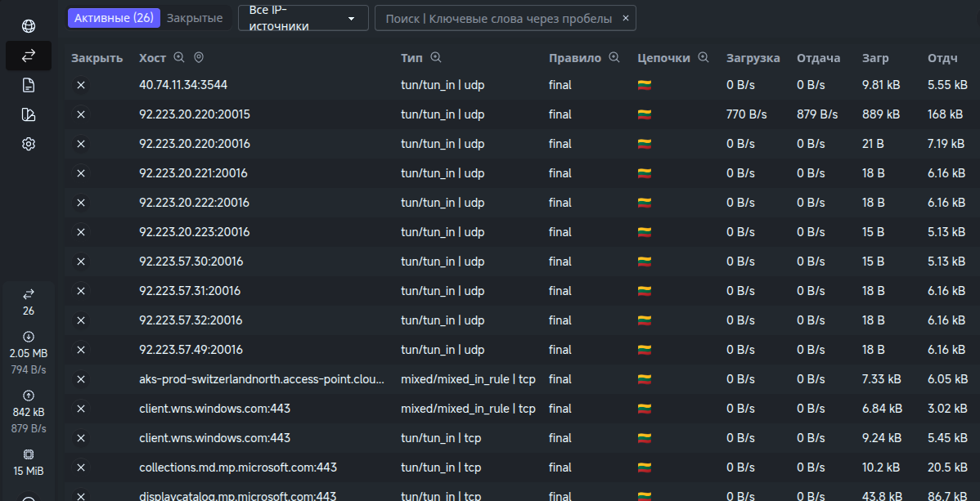The width and height of the screenshot is (980, 501).
Task: Click tun/tun_in | tcp in collections.md row
Action: point(441,467)
